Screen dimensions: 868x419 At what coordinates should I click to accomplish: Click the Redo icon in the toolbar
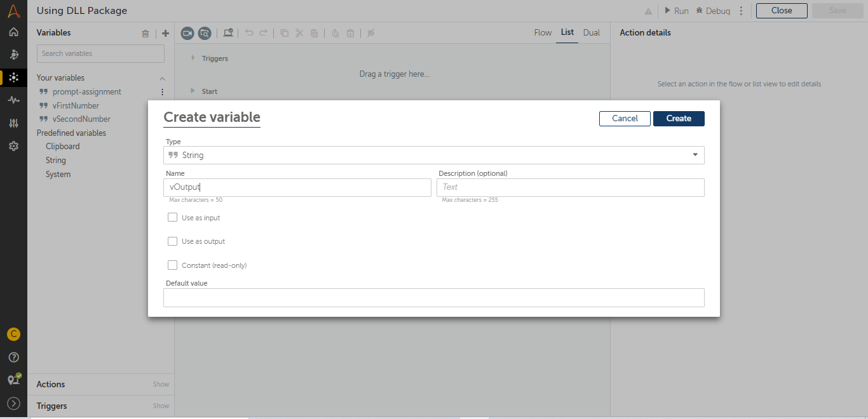[264, 33]
